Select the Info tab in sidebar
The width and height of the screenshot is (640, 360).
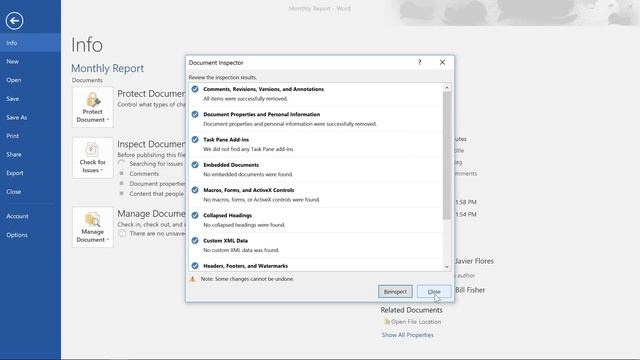point(30,43)
